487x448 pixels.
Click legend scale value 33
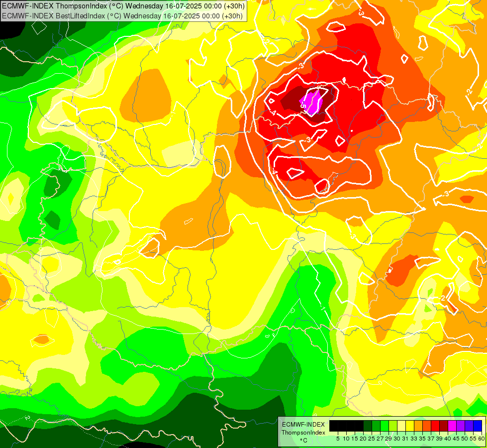click(x=414, y=439)
